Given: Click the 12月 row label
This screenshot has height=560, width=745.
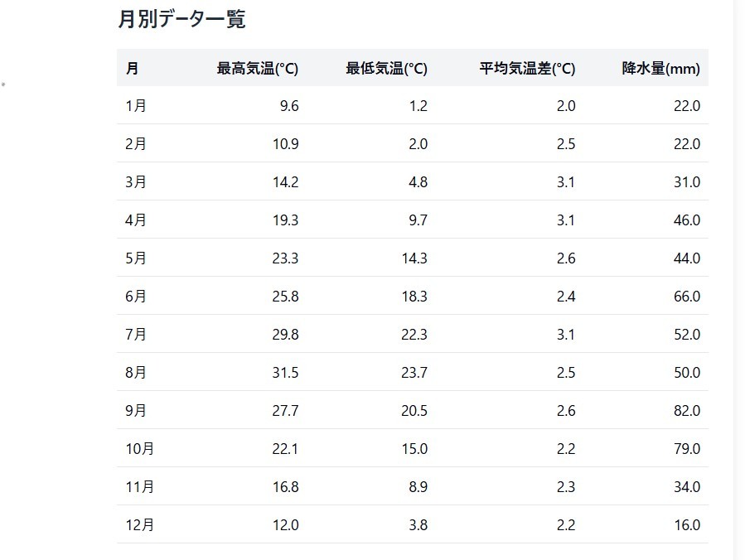Looking at the screenshot, I should point(140,525).
